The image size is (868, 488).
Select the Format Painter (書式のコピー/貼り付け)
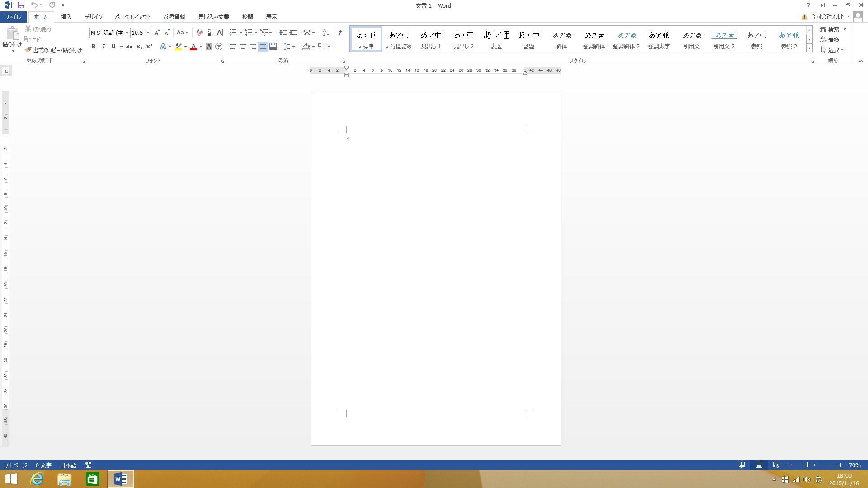click(53, 50)
